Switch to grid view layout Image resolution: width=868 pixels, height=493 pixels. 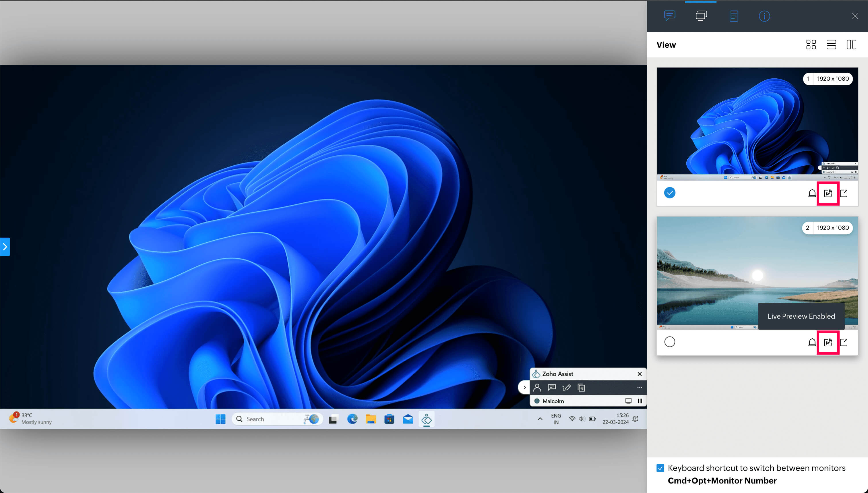(811, 45)
